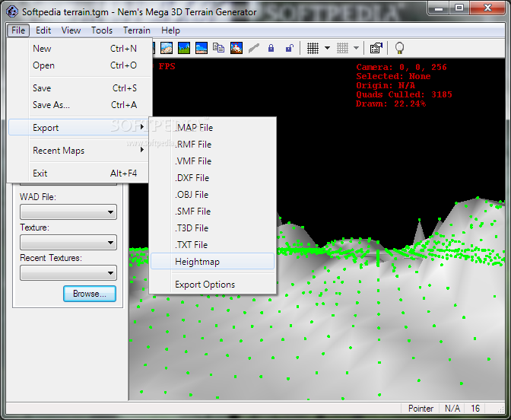Export as .VMF File
This screenshot has width=511, height=420.
click(212, 161)
